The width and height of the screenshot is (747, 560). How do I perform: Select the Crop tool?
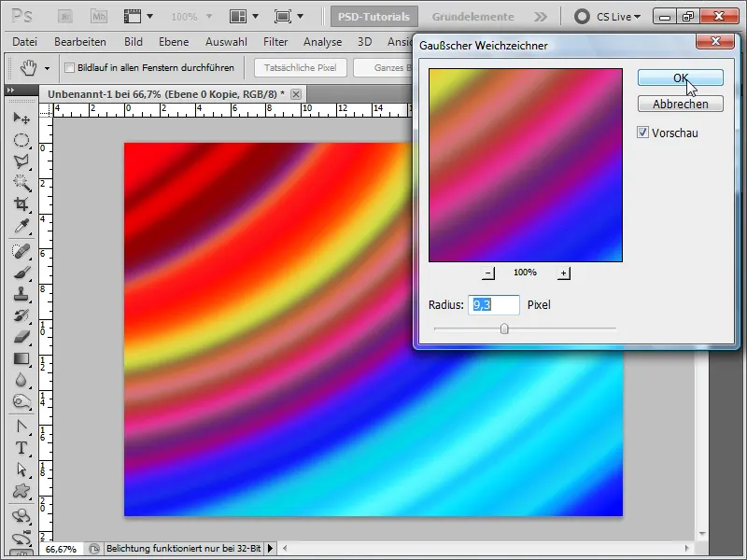click(x=21, y=204)
